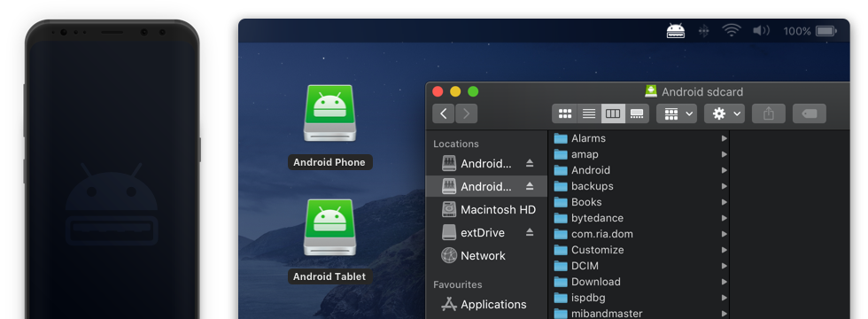Click the Edit Tags toolbar button
This screenshot has height=319, width=868.
[x=810, y=113]
